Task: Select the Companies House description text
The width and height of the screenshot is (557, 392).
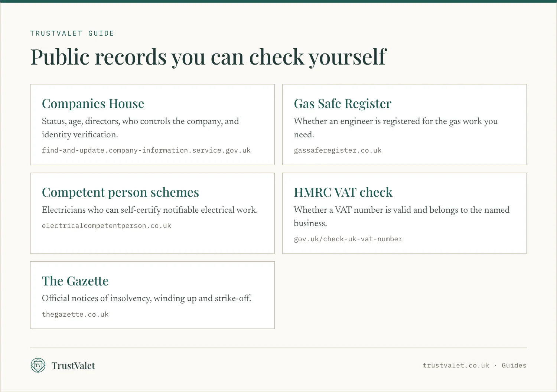Action: pyautogui.click(x=140, y=128)
